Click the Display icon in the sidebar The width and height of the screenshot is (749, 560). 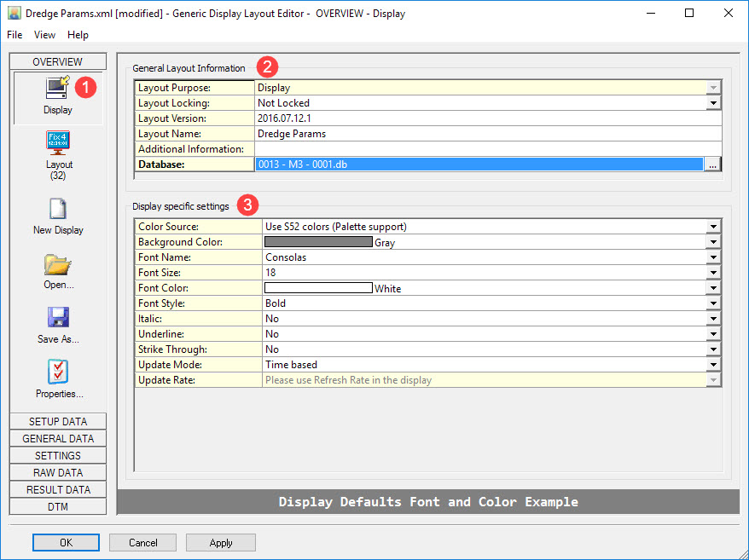58,88
